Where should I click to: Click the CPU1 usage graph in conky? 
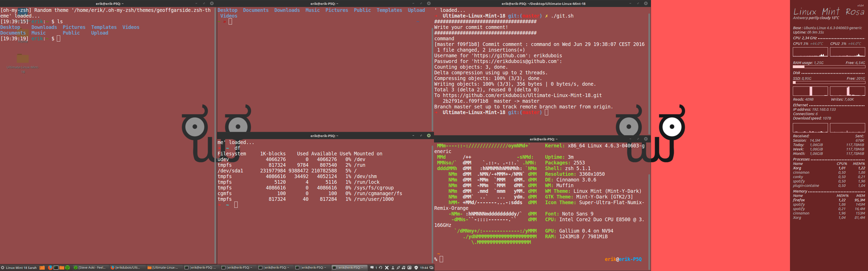tap(810, 52)
